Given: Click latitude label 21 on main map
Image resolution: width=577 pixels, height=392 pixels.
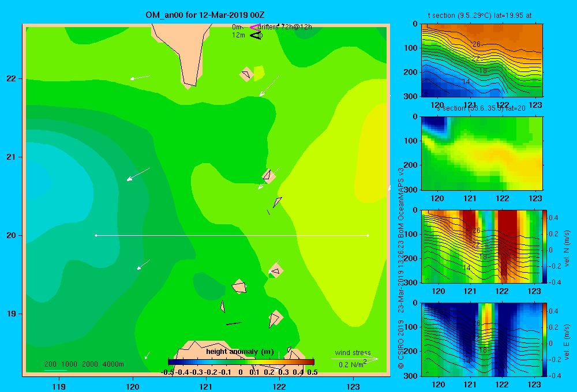Looking at the screenshot, I should tap(11, 157).
